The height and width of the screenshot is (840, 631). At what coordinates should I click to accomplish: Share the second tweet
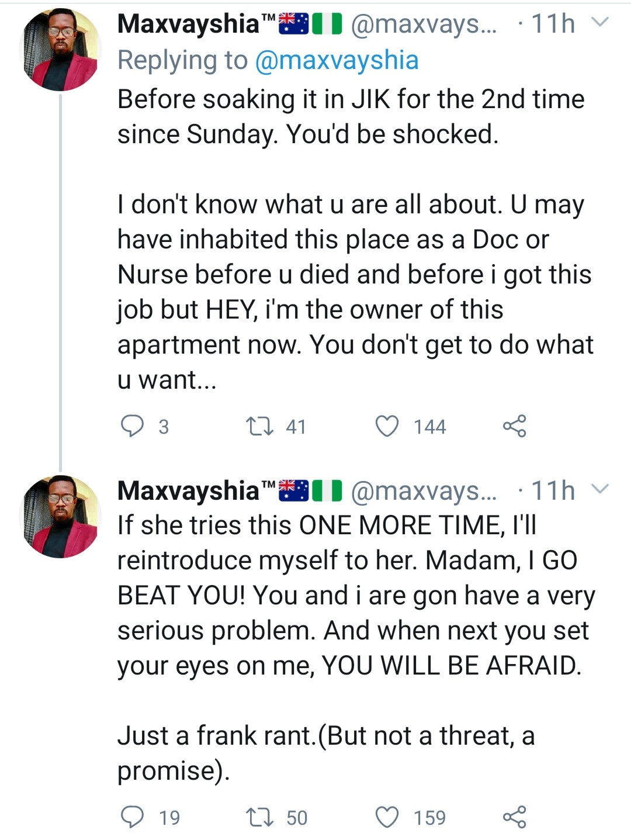pyautogui.click(x=514, y=817)
